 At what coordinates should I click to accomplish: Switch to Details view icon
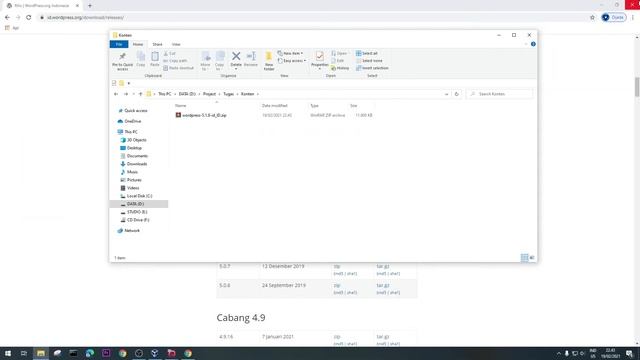524,258
